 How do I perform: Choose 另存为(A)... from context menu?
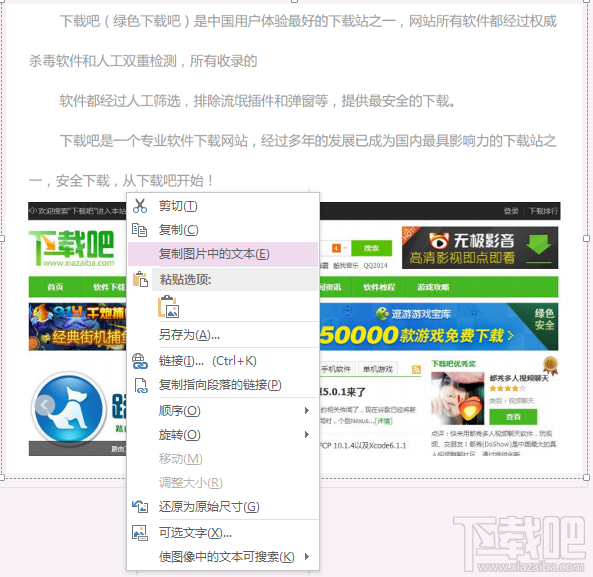click(x=223, y=335)
